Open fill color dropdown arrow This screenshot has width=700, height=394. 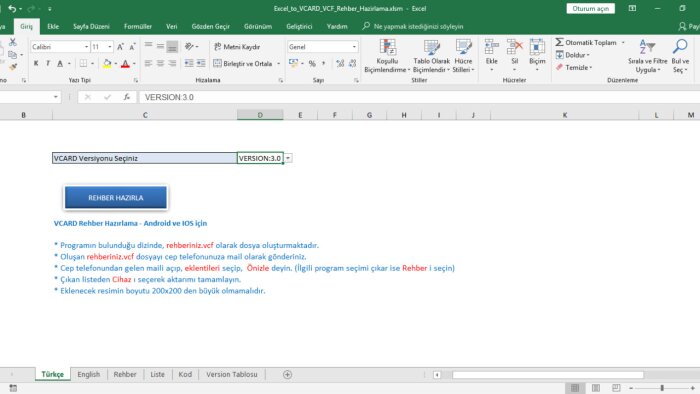[116, 64]
